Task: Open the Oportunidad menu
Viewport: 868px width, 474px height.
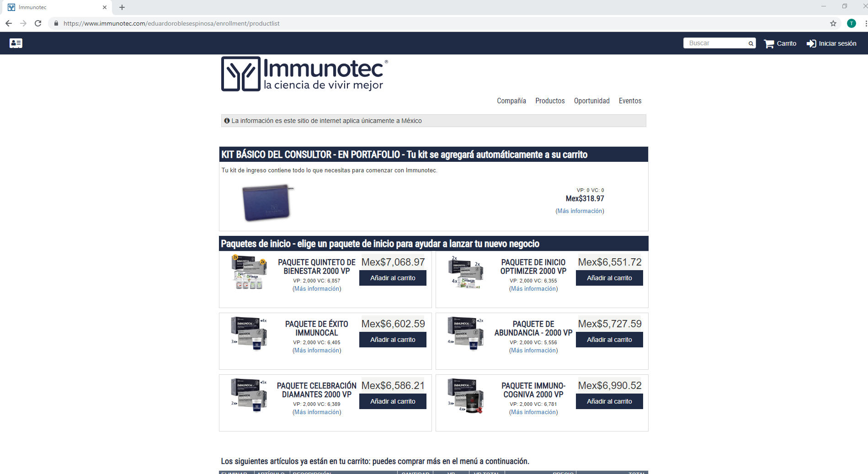Action: [591, 101]
